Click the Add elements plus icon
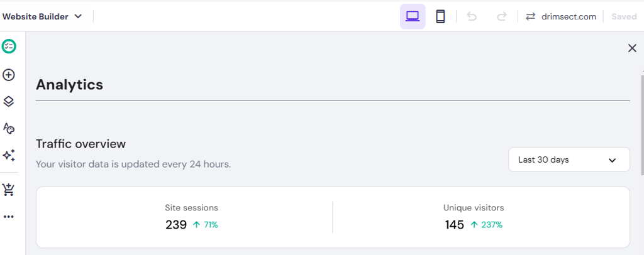Viewport: 644px width, 255px height. (9, 75)
